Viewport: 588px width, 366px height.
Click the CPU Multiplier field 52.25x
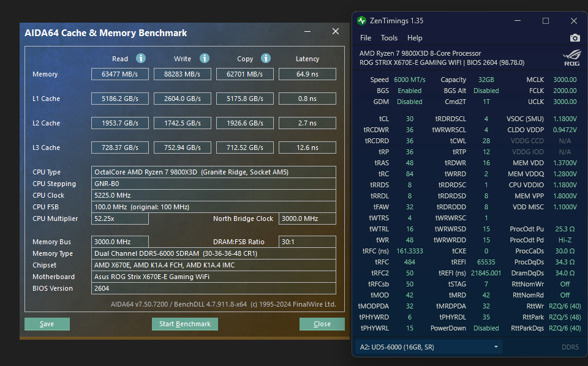click(x=120, y=218)
